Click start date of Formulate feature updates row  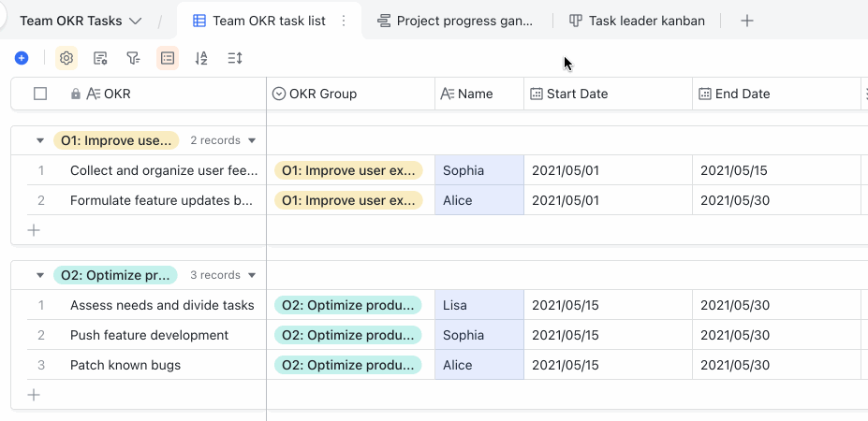pyautogui.click(x=609, y=200)
